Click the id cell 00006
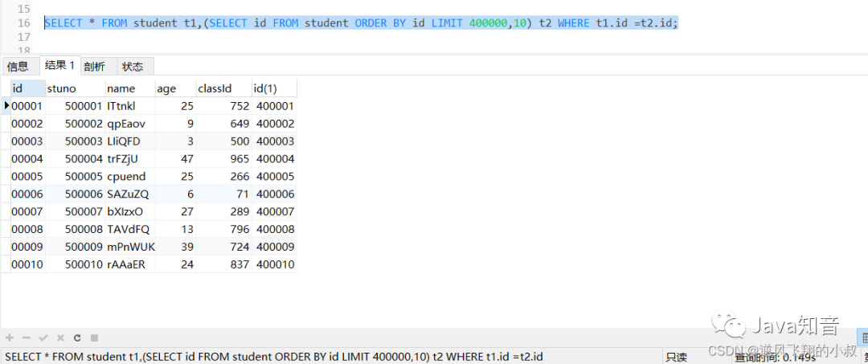The image size is (868, 364). (x=28, y=194)
